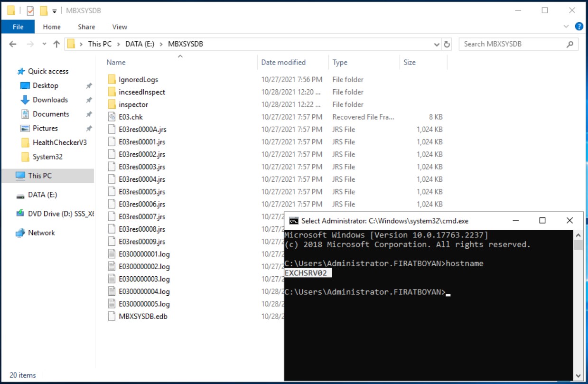Click MBXSYSDB in address breadcrumb
The image size is (588, 384).
[x=185, y=44]
